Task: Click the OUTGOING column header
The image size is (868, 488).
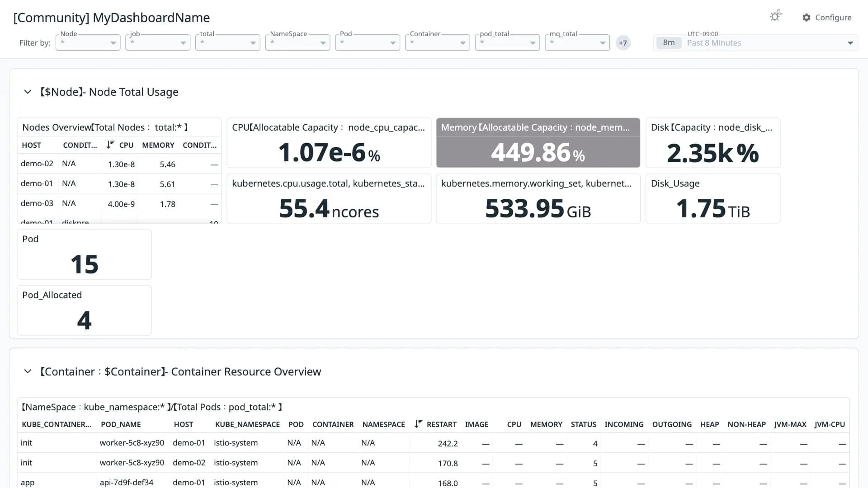Action: click(672, 424)
